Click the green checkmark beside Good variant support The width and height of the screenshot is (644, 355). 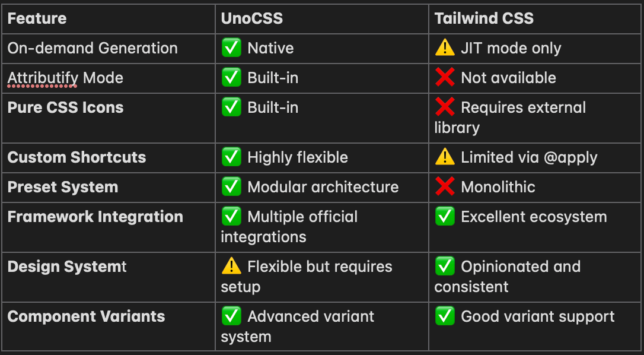445,316
